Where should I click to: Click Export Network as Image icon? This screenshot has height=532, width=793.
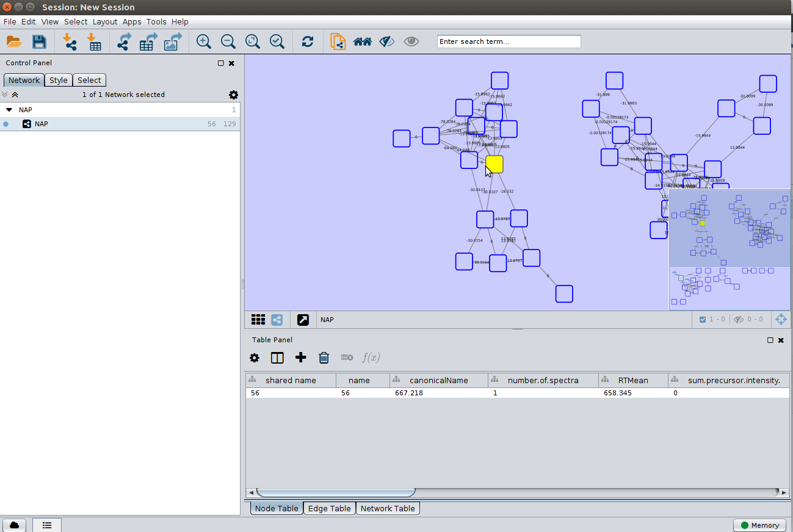point(173,41)
